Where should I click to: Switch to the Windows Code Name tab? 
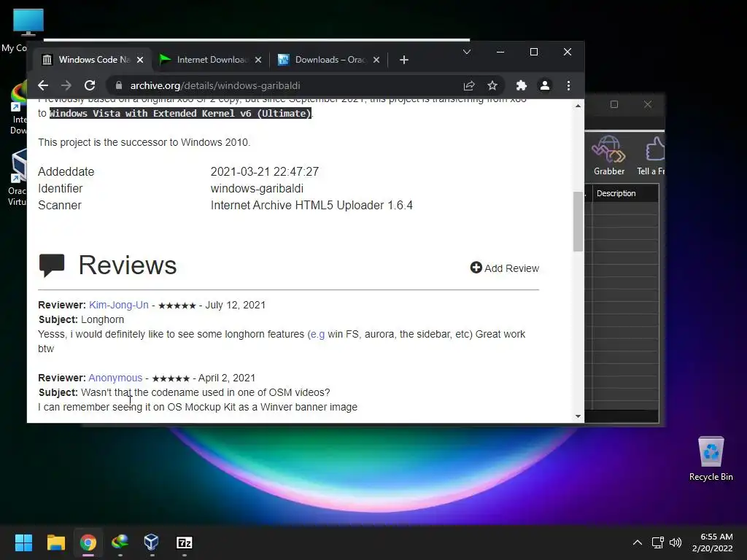click(92, 60)
